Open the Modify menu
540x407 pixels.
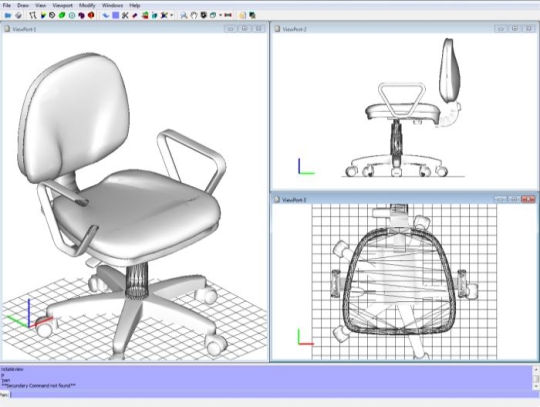(87, 5)
